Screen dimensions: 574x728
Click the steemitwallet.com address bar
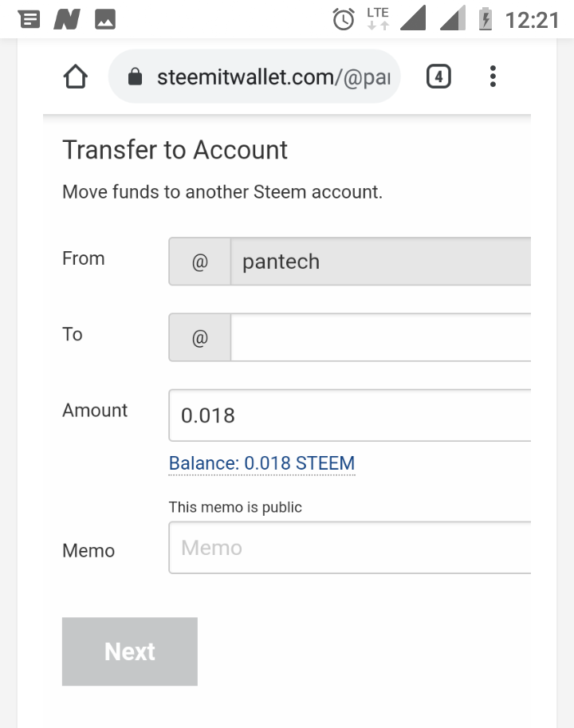click(254, 77)
